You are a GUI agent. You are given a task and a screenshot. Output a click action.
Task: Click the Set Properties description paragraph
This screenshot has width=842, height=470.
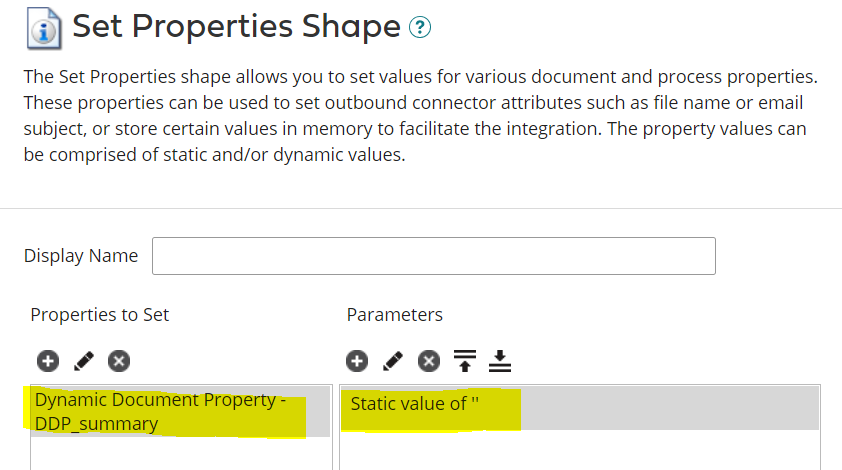point(420,116)
